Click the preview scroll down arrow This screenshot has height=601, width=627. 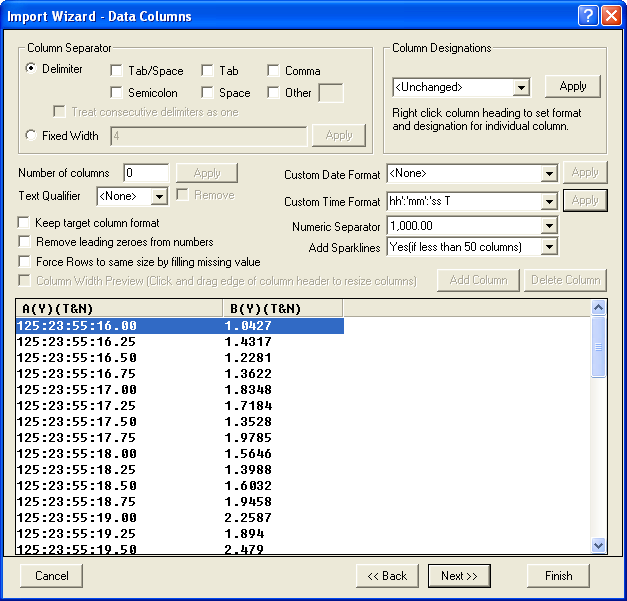tap(598, 546)
